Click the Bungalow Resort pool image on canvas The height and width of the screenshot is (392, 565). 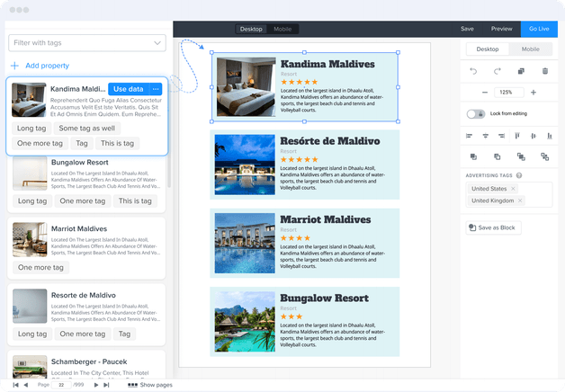tap(245, 322)
